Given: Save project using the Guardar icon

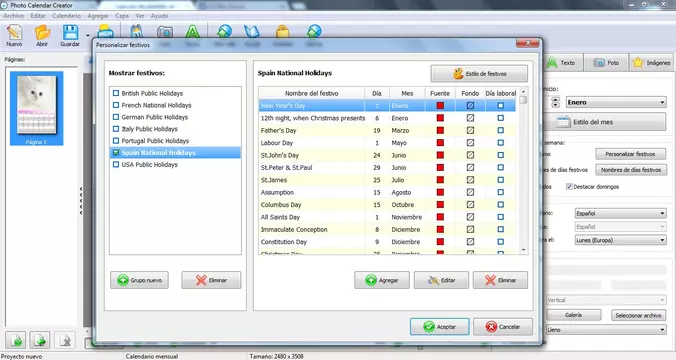Looking at the screenshot, I should (70, 35).
